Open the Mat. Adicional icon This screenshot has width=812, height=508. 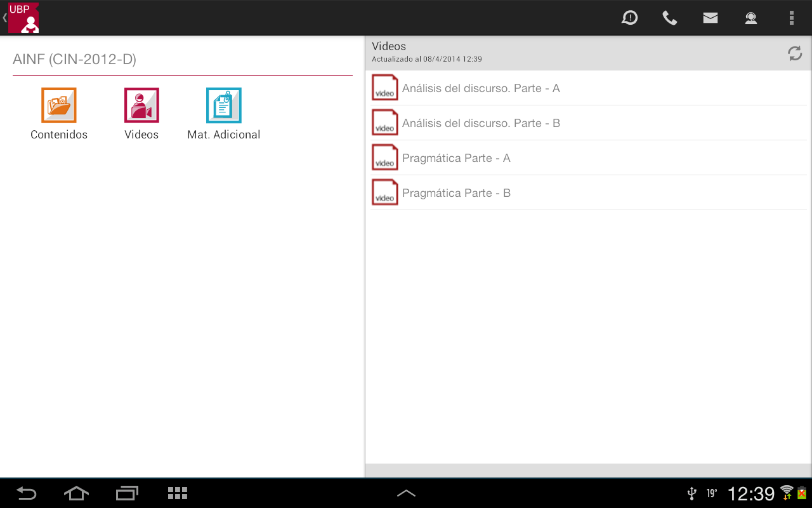pyautogui.click(x=224, y=105)
